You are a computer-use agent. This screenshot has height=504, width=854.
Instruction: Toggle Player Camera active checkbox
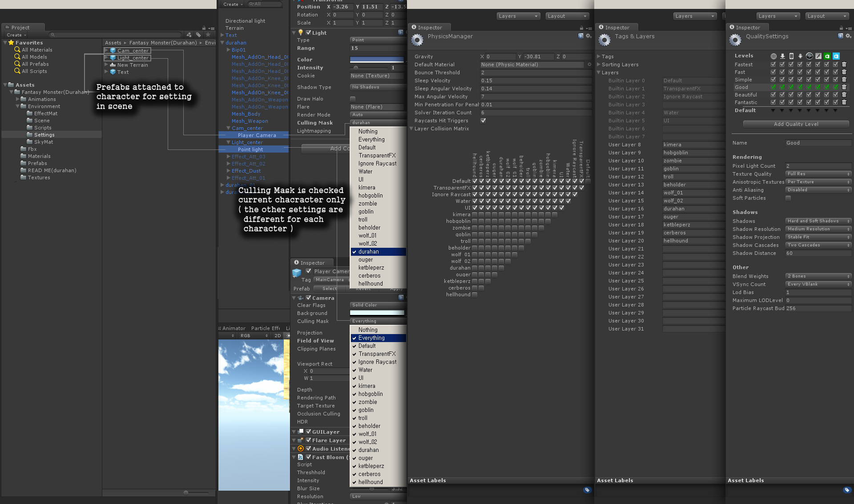click(308, 271)
